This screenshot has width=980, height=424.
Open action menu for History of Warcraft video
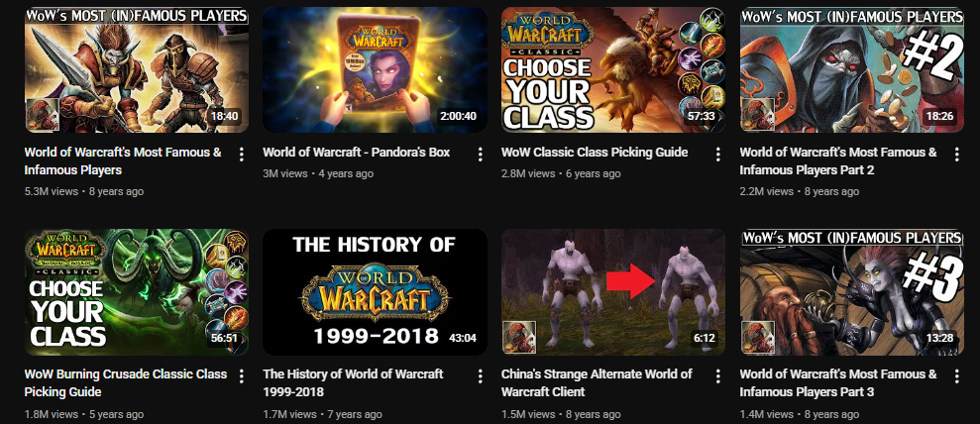[480, 375]
